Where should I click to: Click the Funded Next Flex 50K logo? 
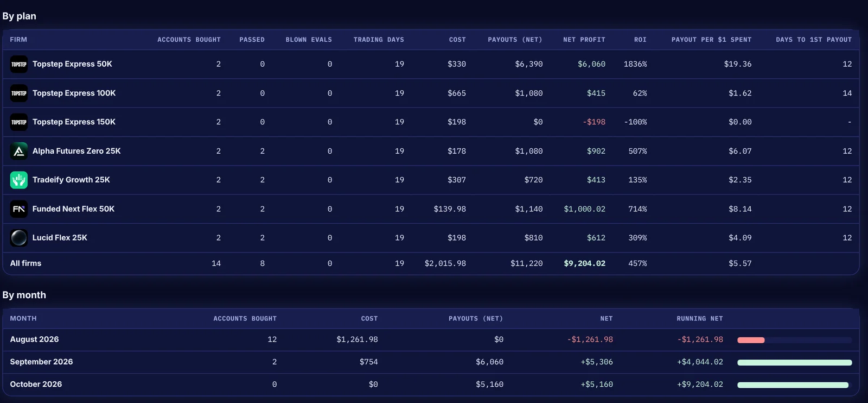(x=19, y=209)
